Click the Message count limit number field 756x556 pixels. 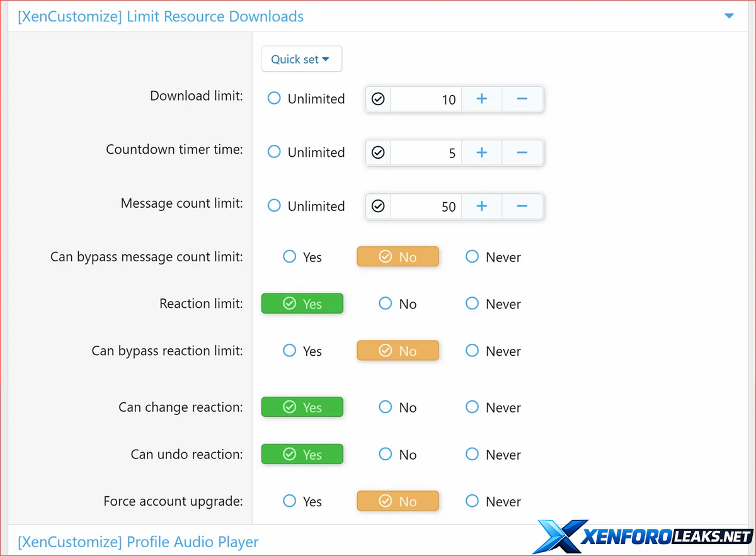426,206
